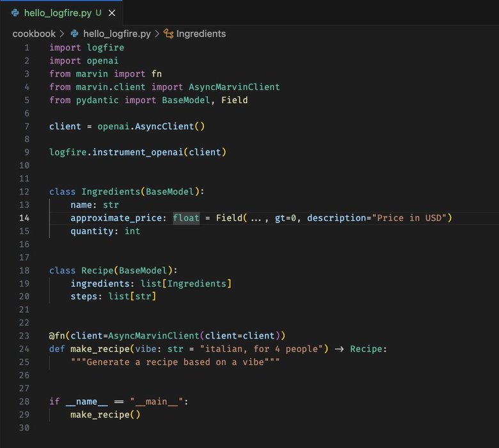
Task: Click the Python icon in the breadcrumb bar
Action: pos(75,33)
